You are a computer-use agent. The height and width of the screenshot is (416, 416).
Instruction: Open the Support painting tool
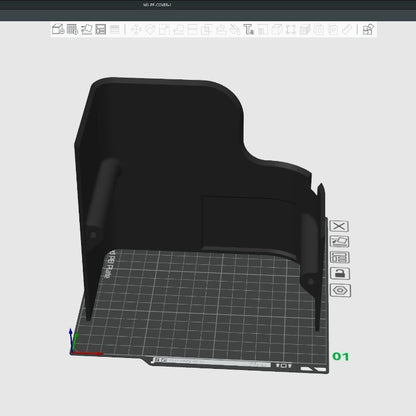[x=220, y=29]
